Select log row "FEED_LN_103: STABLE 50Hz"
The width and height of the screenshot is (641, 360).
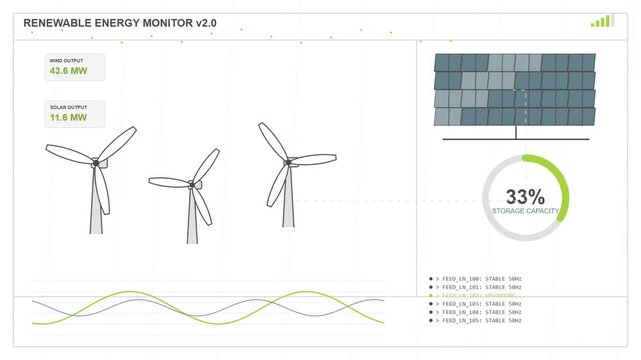click(475, 304)
